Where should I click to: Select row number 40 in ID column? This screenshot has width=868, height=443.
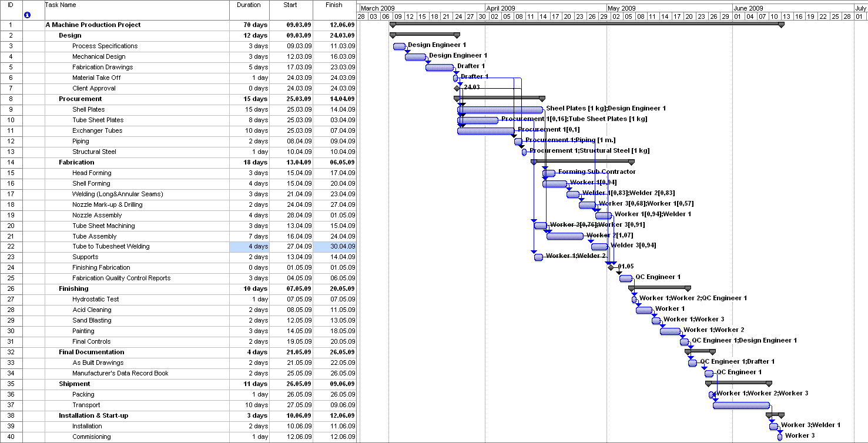coord(11,437)
